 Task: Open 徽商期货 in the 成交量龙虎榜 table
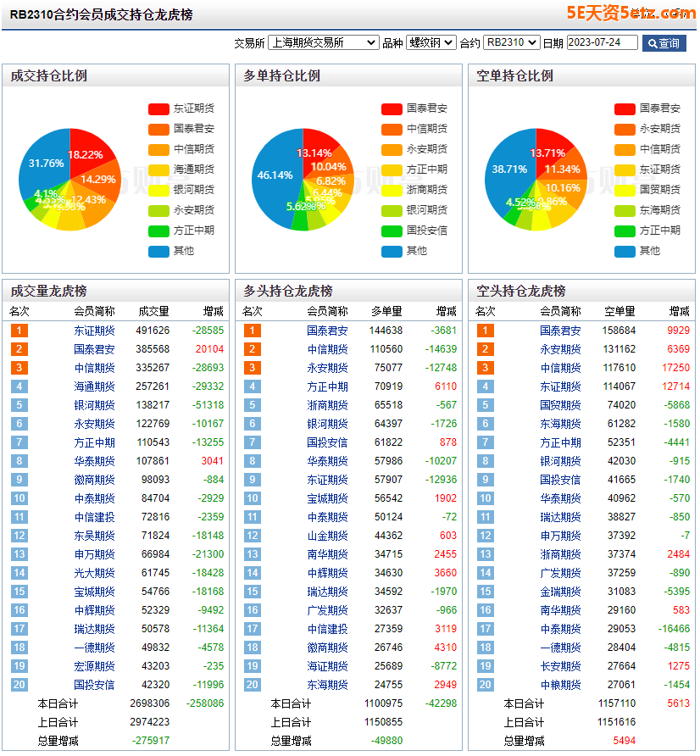coord(94,481)
